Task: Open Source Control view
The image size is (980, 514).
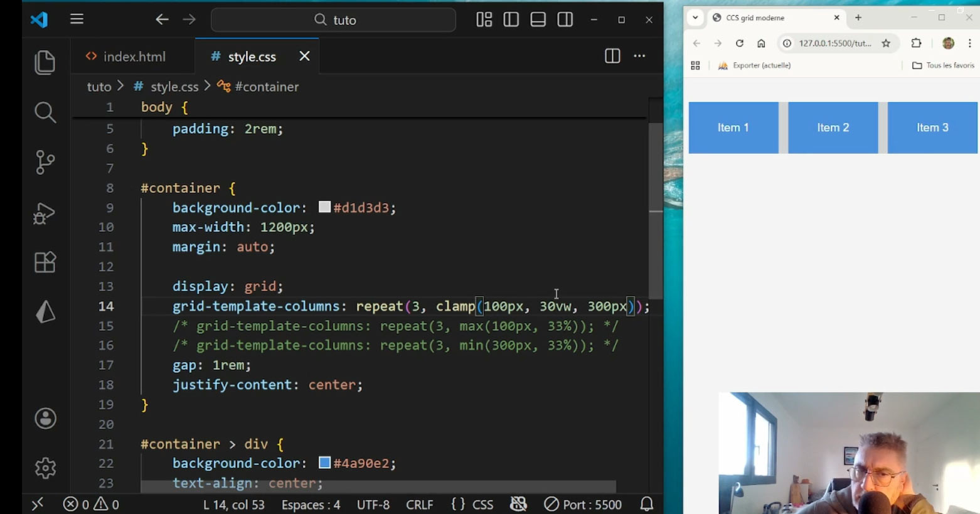Action: (45, 163)
